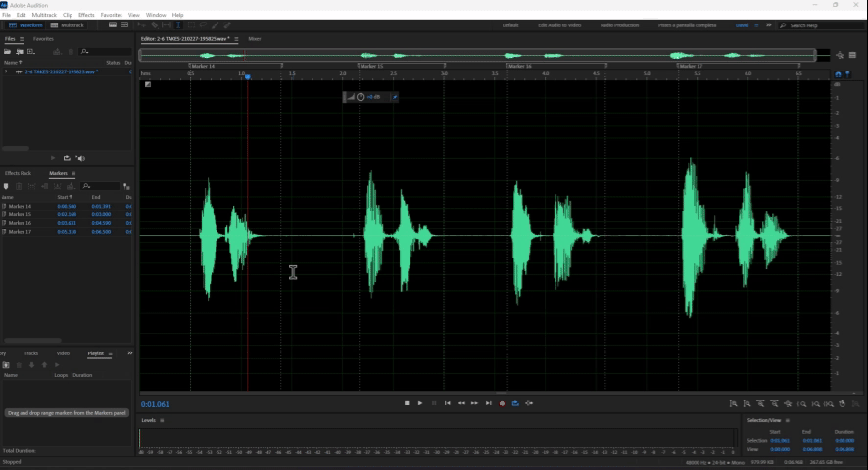Image resolution: width=868 pixels, height=470 pixels.
Task: Click New File icon in Files panel
Action: click(x=31, y=52)
